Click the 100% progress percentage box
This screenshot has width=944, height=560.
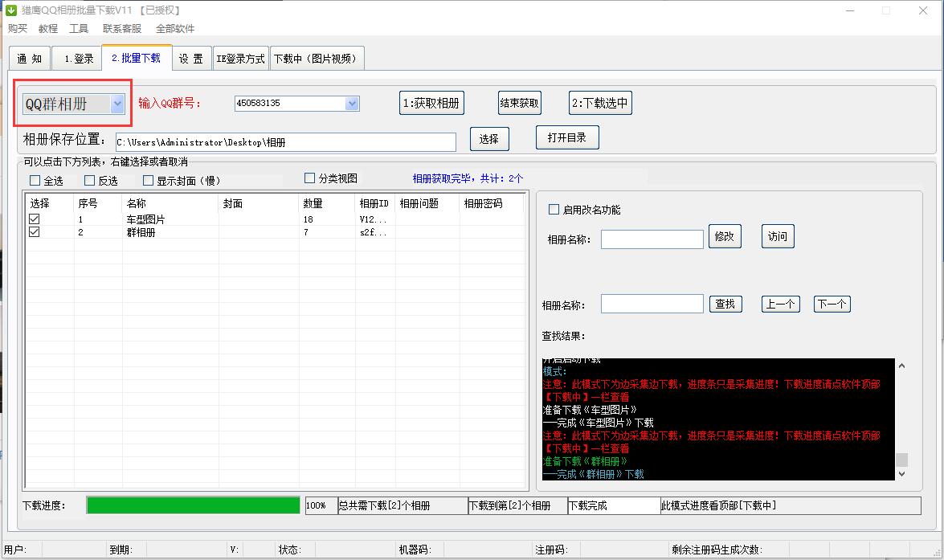pyautogui.click(x=321, y=506)
